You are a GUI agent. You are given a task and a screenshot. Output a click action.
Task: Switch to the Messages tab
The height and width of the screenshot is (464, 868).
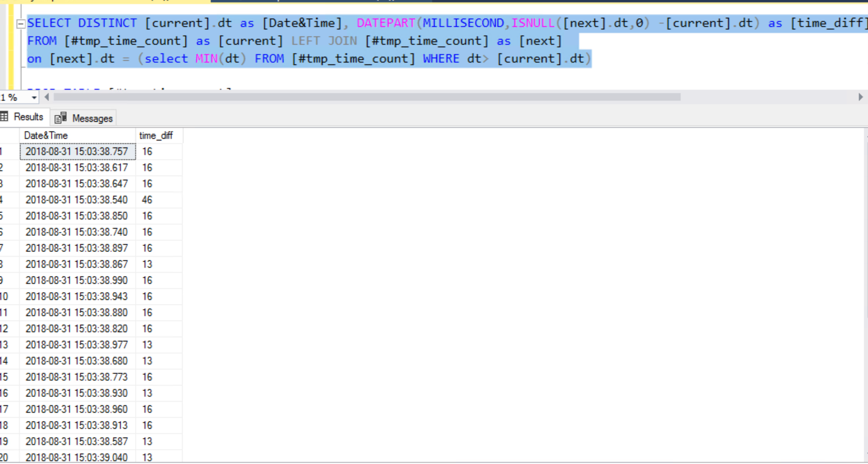(x=92, y=118)
